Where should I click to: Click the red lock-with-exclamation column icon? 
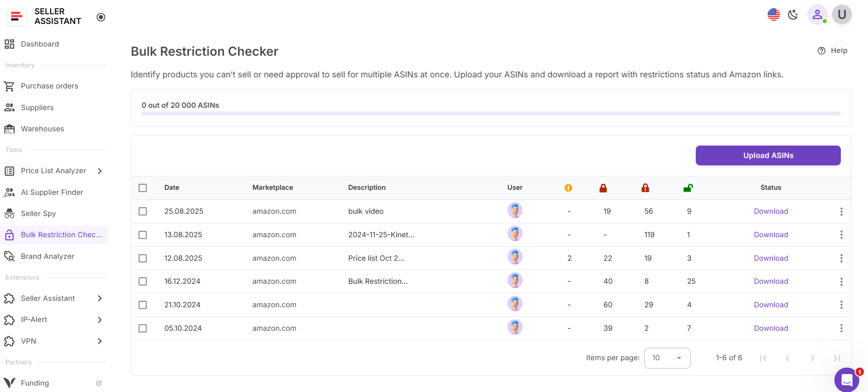click(645, 188)
